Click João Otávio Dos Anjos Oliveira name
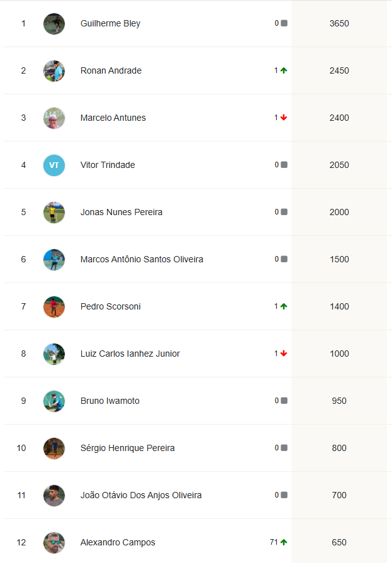Image resolution: width=392 pixels, height=563 pixels. click(141, 496)
